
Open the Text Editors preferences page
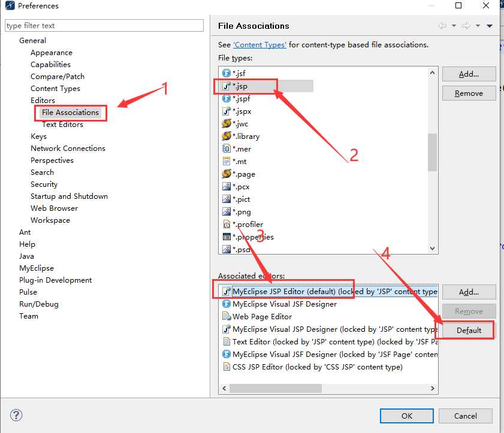(63, 125)
